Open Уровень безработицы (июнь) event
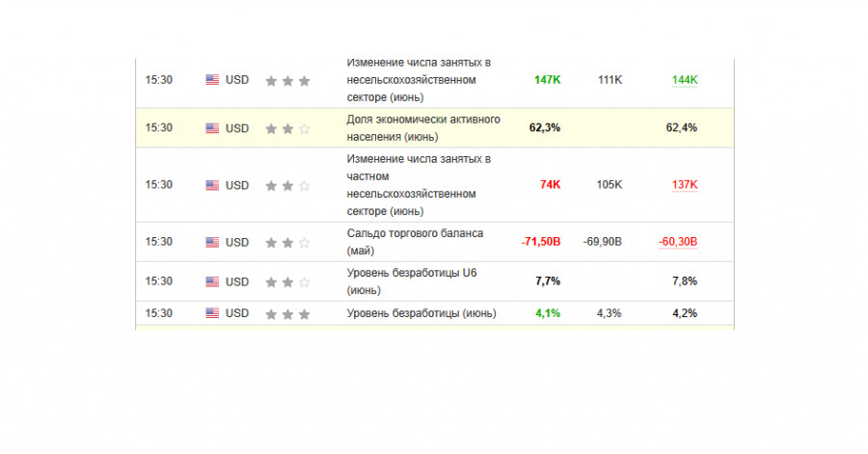Screen dimensions: 868x454 (x=421, y=313)
